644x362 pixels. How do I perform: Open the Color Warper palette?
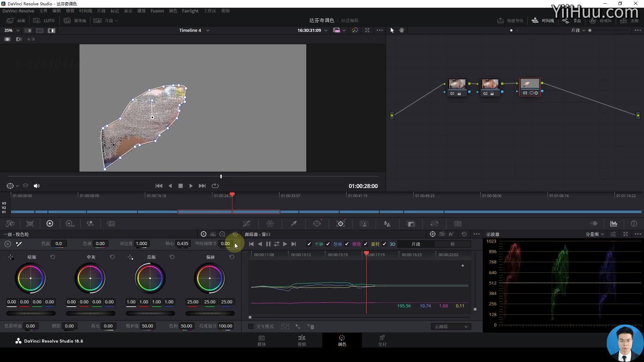point(270,224)
